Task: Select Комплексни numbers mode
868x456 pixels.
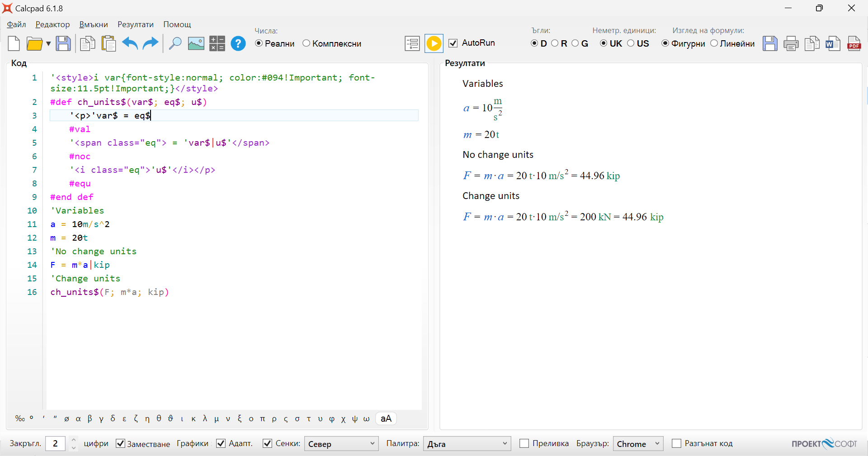Action: (x=307, y=43)
